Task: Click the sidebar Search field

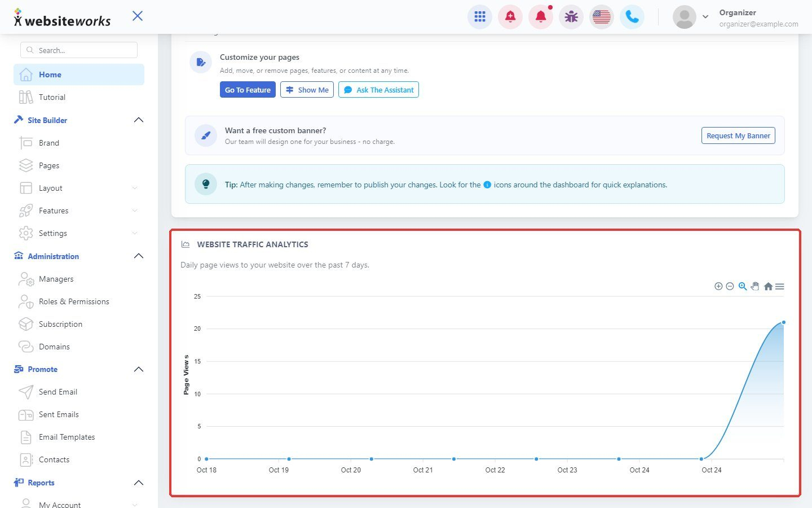Action: point(79,50)
